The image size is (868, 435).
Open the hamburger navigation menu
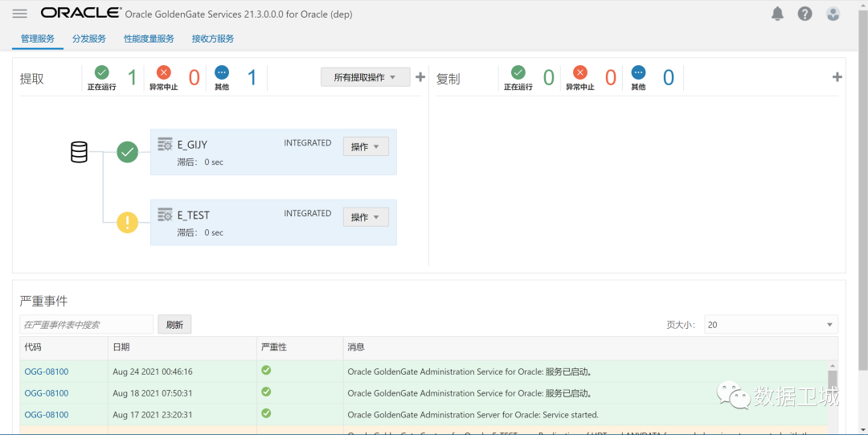point(19,14)
